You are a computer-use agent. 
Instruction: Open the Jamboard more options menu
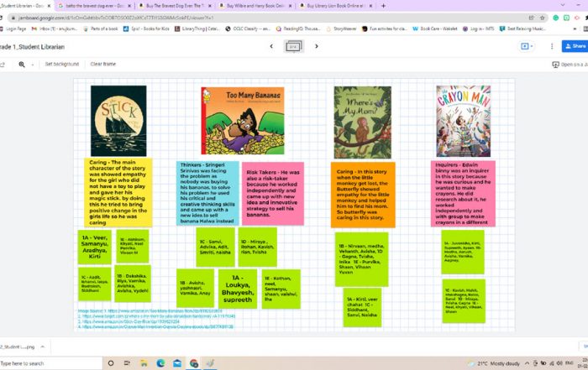coord(552,46)
